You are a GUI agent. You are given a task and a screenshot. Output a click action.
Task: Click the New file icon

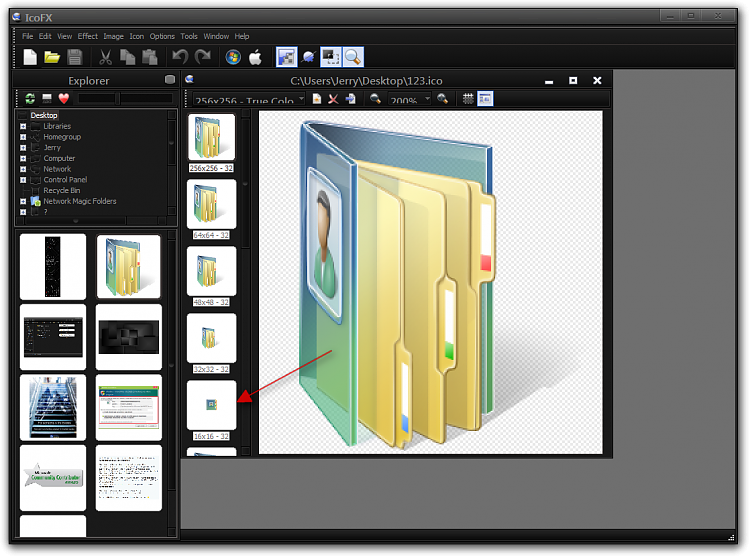(x=30, y=57)
